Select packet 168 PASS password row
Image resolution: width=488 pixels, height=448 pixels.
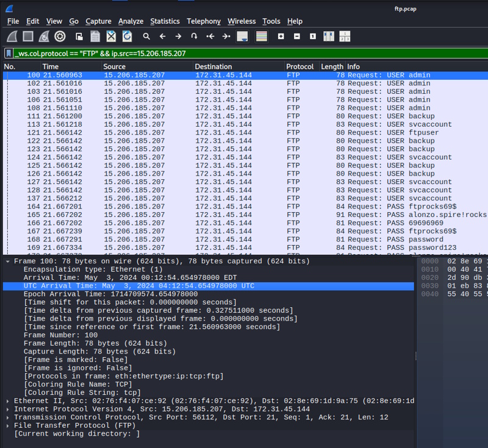(x=245, y=240)
